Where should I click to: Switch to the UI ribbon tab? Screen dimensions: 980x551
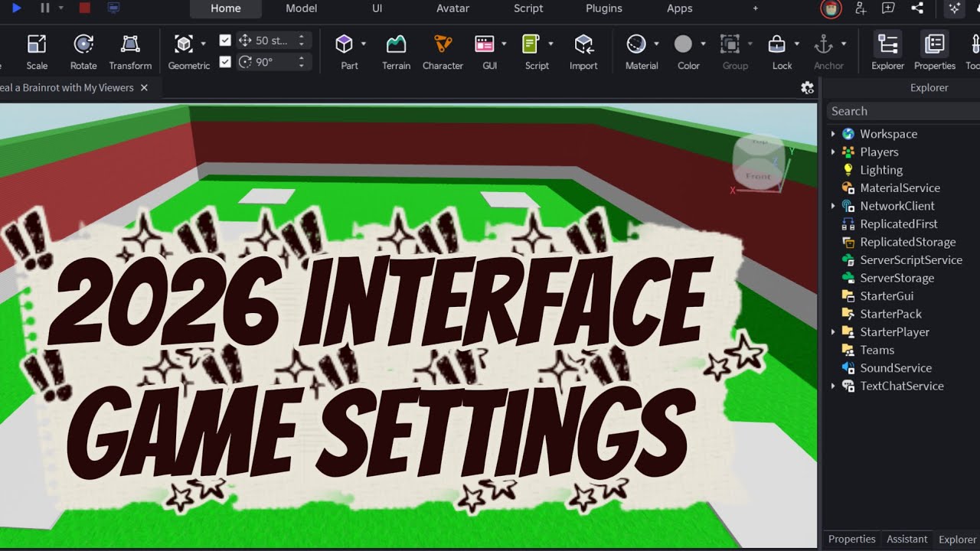pos(377,8)
